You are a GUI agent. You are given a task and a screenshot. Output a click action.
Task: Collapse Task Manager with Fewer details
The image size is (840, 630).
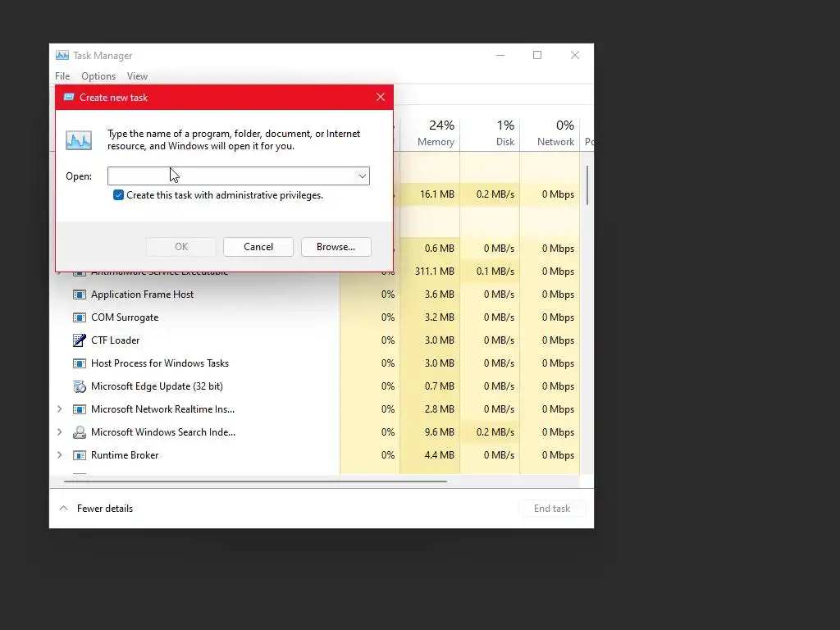point(96,509)
